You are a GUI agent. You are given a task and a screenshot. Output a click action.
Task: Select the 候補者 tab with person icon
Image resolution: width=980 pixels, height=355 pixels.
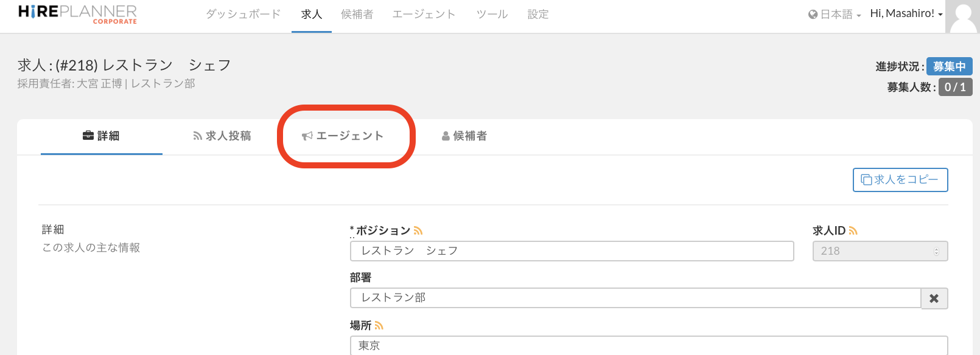pos(464,136)
